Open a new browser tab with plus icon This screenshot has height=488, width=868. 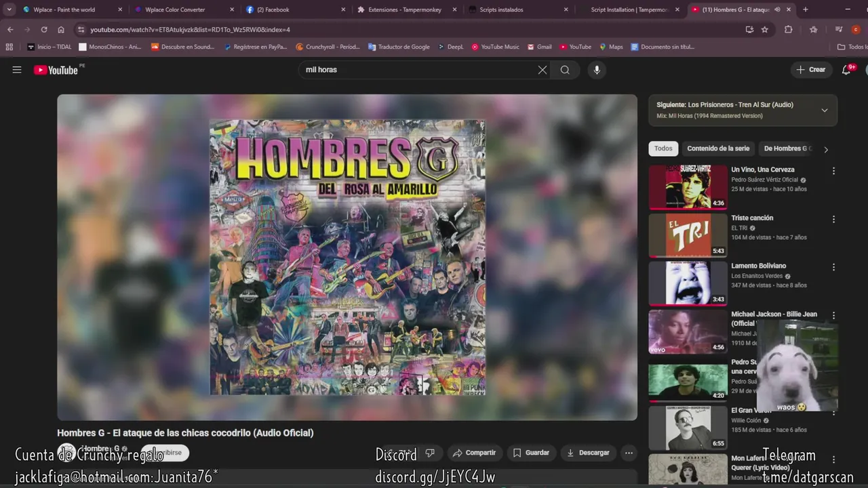[806, 9]
